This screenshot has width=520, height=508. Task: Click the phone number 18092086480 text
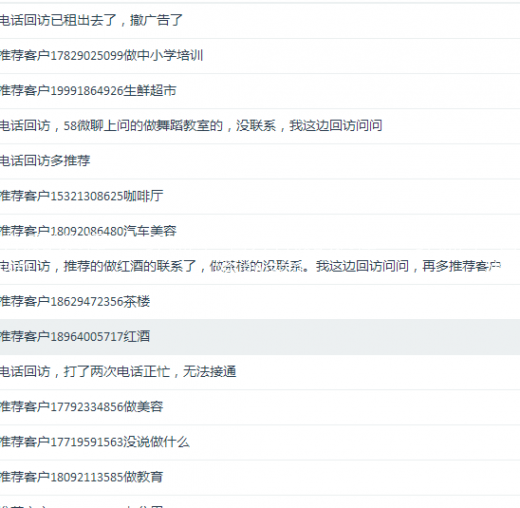tap(87, 232)
